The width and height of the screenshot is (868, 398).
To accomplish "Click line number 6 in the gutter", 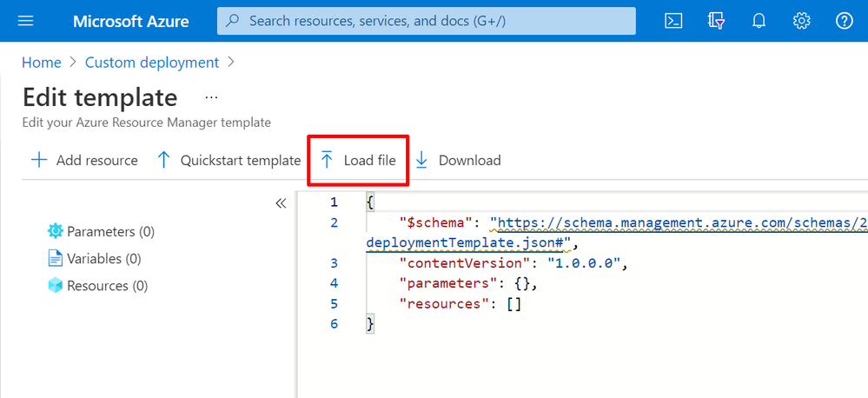I will tap(334, 324).
